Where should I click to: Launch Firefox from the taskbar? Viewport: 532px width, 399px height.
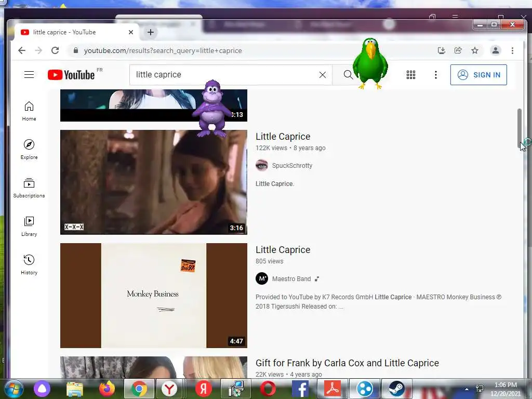(x=107, y=389)
